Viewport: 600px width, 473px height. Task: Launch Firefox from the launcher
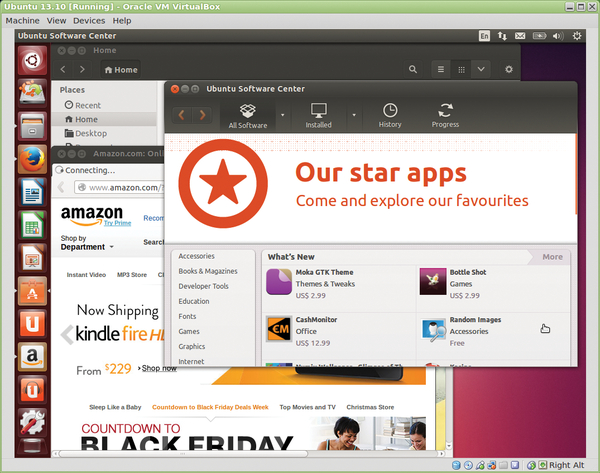pyautogui.click(x=33, y=159)
